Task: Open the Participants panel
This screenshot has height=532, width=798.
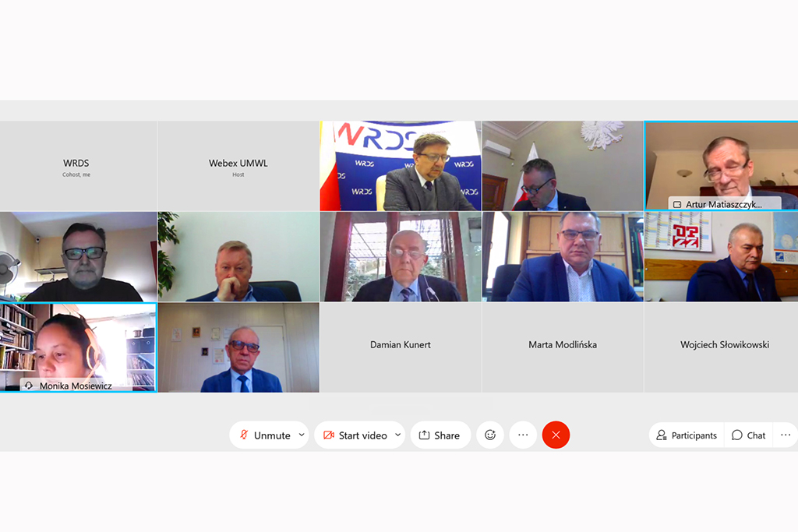Action: click(x=687, y=435)
